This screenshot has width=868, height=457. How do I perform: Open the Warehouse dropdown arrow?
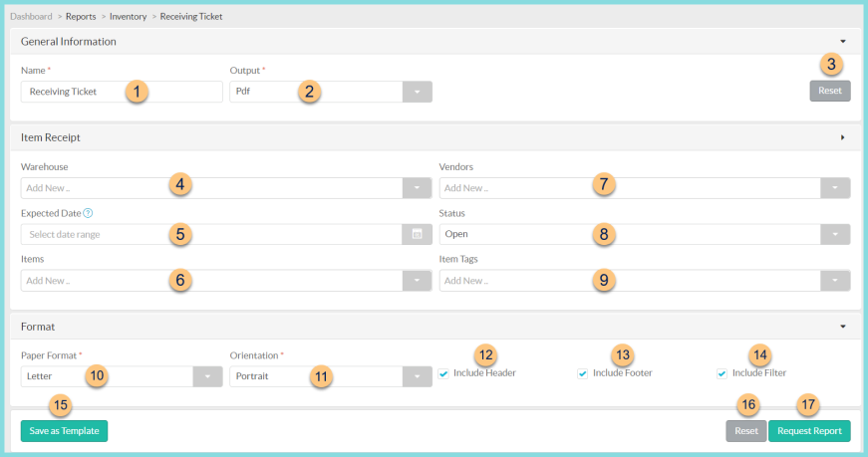[417, 188]
